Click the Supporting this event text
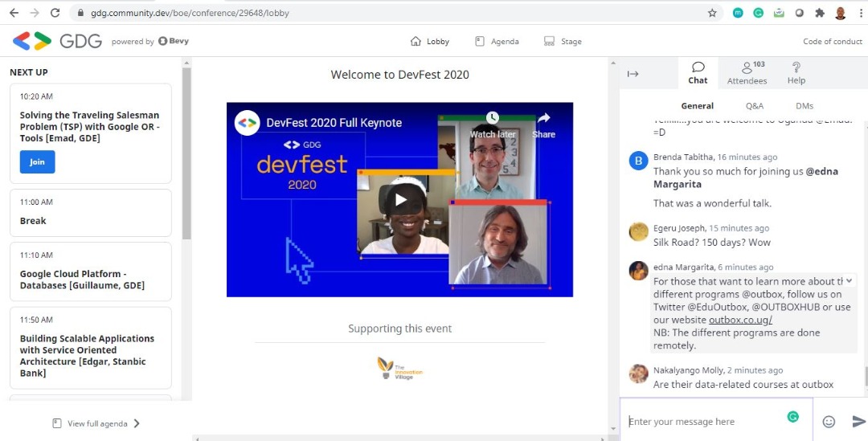The width and height of the screenshot is (868, 441). point(399,329)
